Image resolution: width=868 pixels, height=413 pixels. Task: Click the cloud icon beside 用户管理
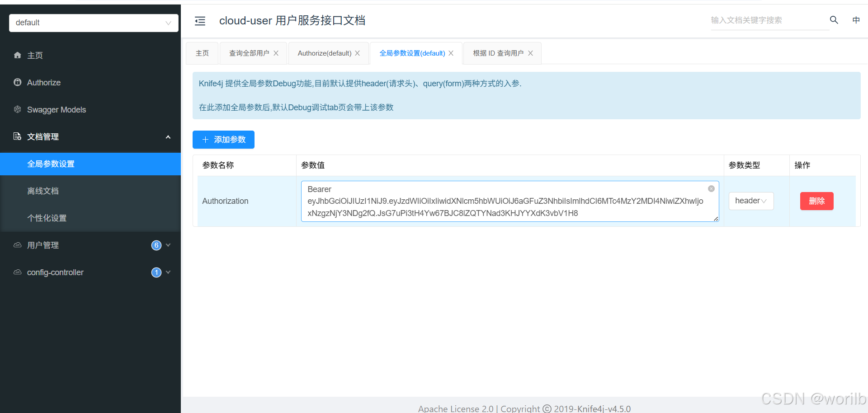point(18,245)
